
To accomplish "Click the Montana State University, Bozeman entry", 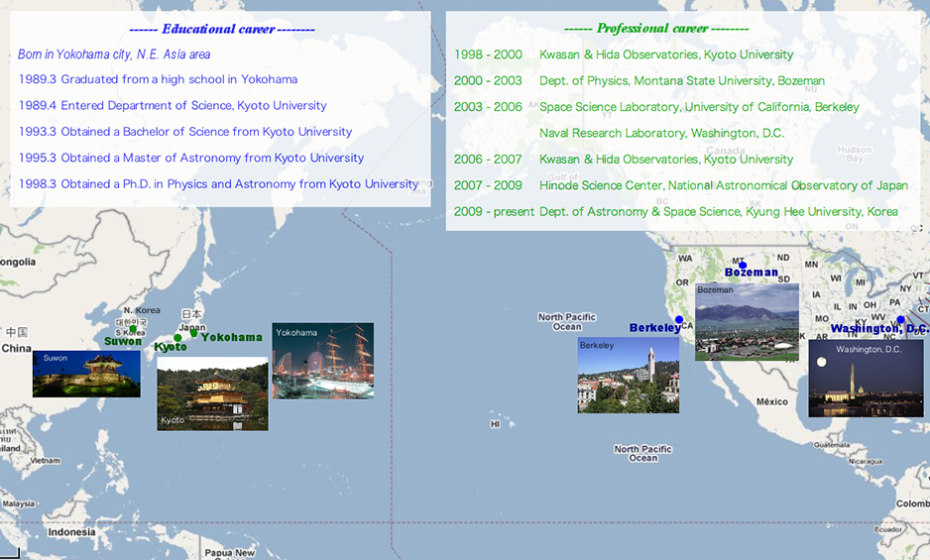I will point(682,81).
